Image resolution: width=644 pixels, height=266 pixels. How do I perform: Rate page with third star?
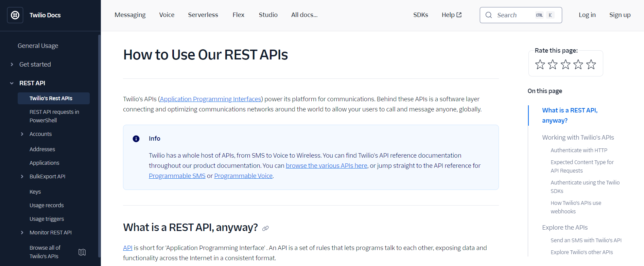(565, 64)
